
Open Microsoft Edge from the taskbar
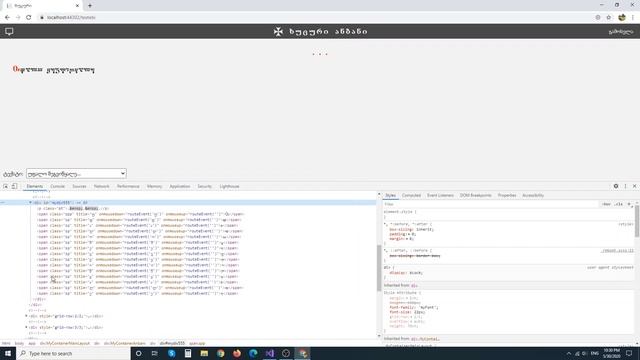coord(253,353)
